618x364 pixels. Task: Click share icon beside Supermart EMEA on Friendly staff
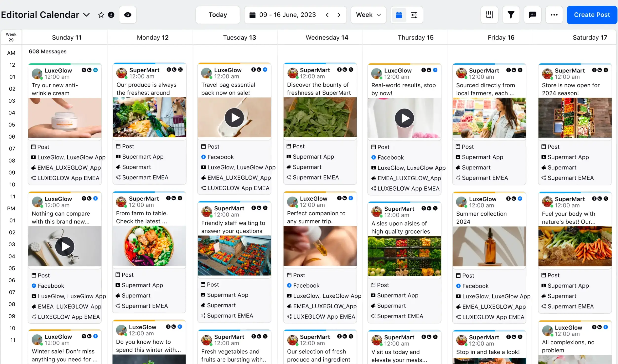[203, 316]
